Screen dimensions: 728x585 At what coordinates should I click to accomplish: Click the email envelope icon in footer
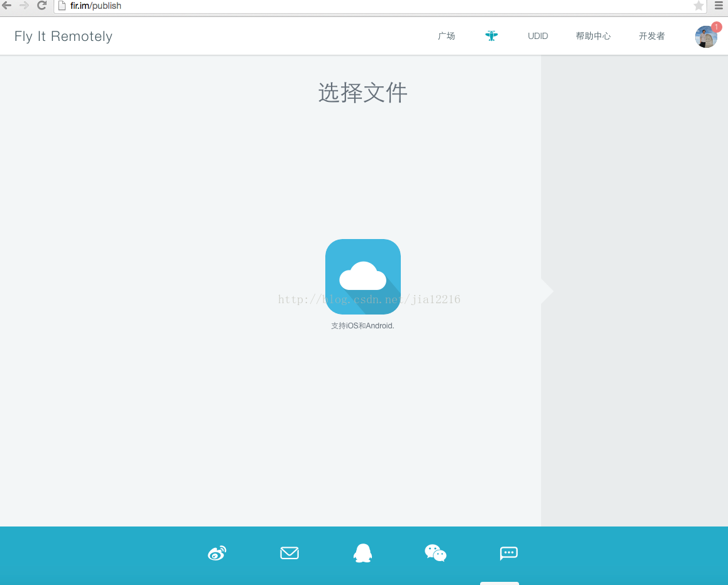[x=289, y=553]
